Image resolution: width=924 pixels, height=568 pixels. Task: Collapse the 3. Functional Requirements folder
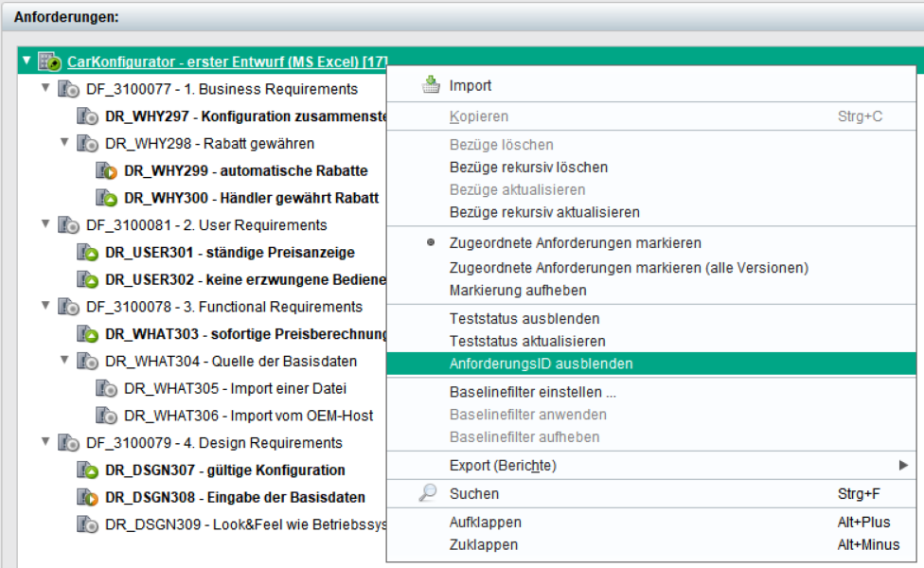pyautogui.click(x=45, y=306)
